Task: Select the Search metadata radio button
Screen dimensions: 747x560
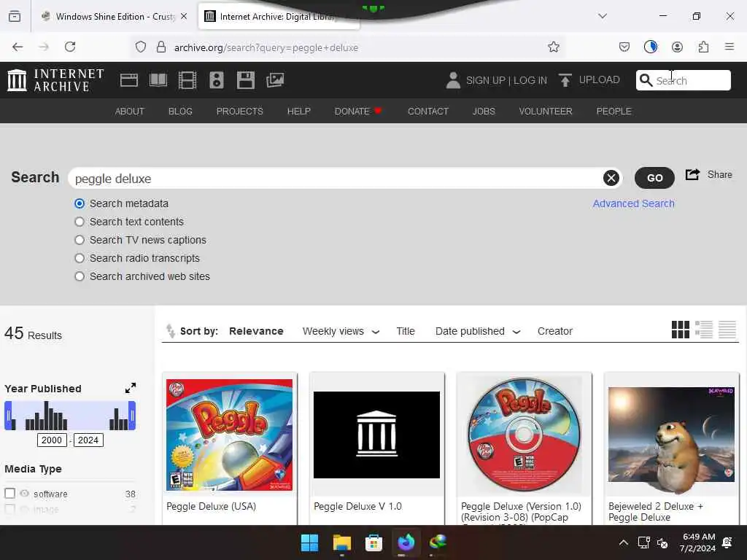Action: tap(80, 203)
